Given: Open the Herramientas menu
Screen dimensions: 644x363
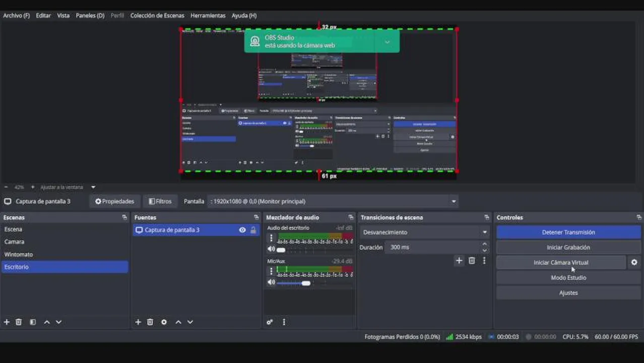Looking at the screenshot, I should (x=208, y=16).
